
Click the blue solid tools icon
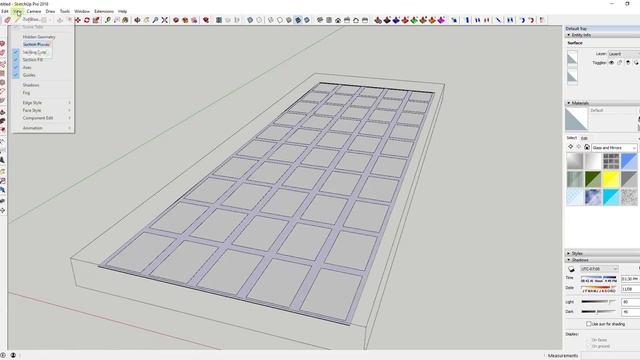(396, 20)
